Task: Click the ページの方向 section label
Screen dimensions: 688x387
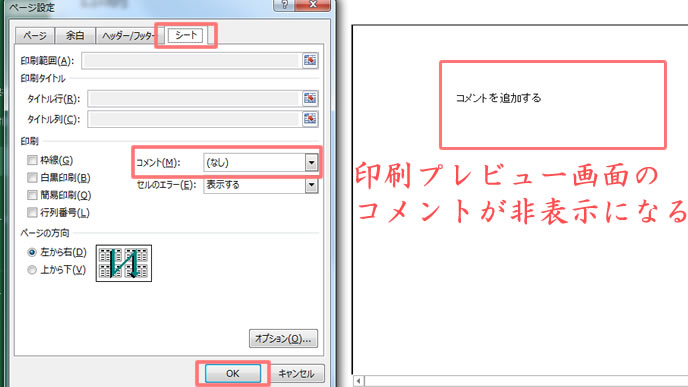Action: 45,233
